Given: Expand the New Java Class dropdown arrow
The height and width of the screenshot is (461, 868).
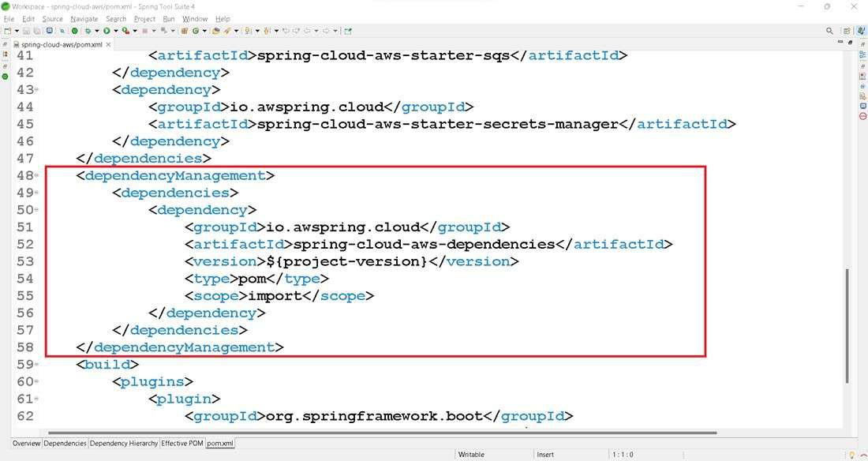Looking at the screenshot, I should pyautogui.click(x=204, y=31).
